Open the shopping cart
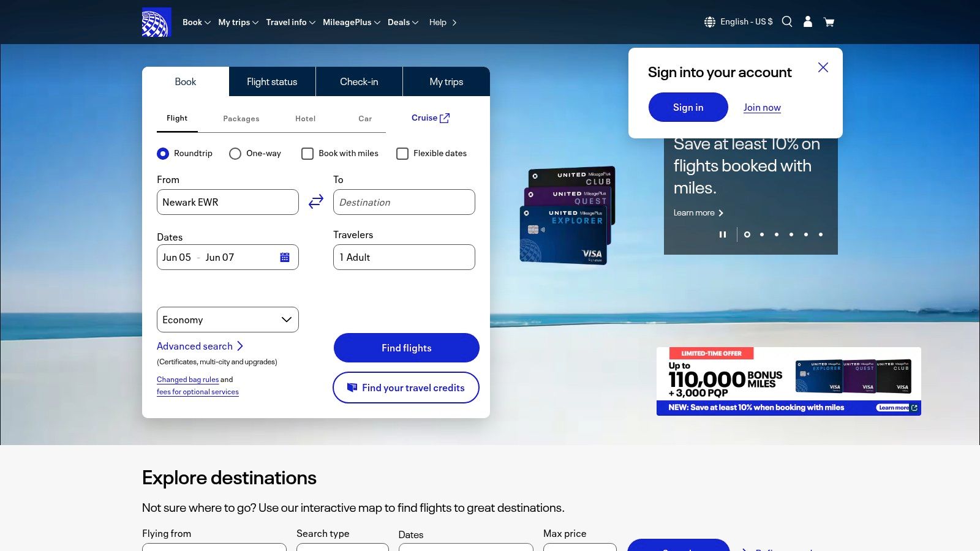Viewport: 980px width, 551px height. click(828, 21)
